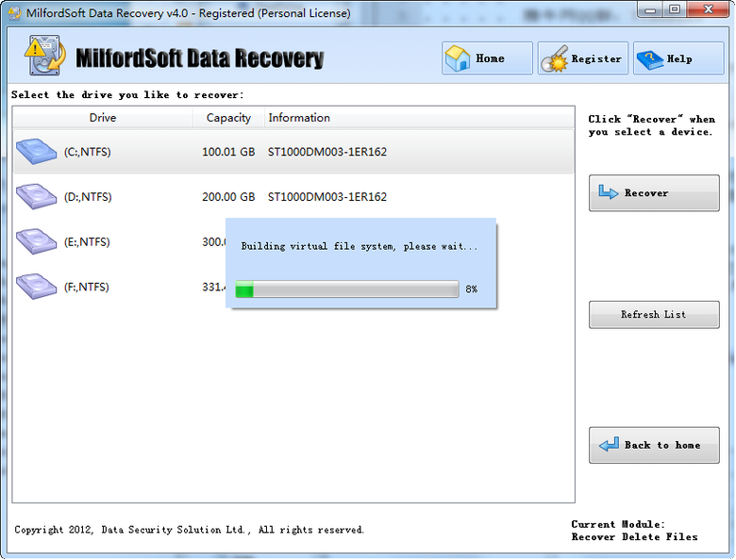This screenshot has height=560, width=736.
Task: Click the MilfordSoft Data Recovery heading
Action: point(199,58)
